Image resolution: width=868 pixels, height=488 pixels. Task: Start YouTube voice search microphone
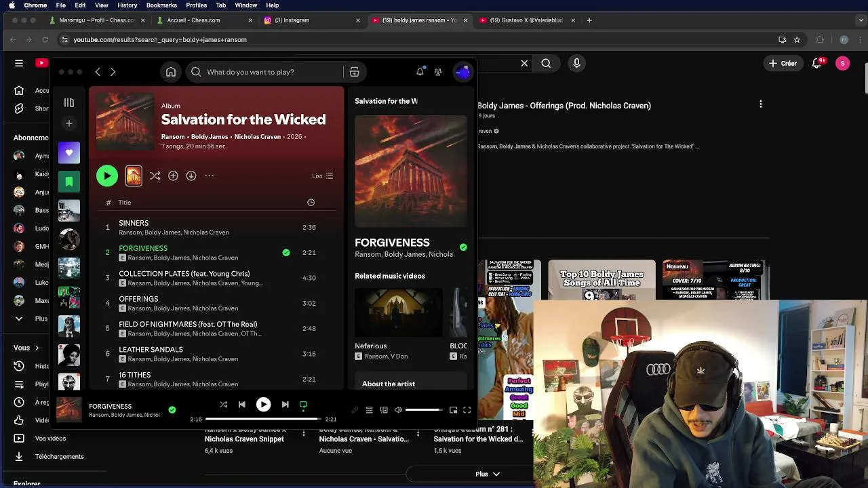pos(577,63)
